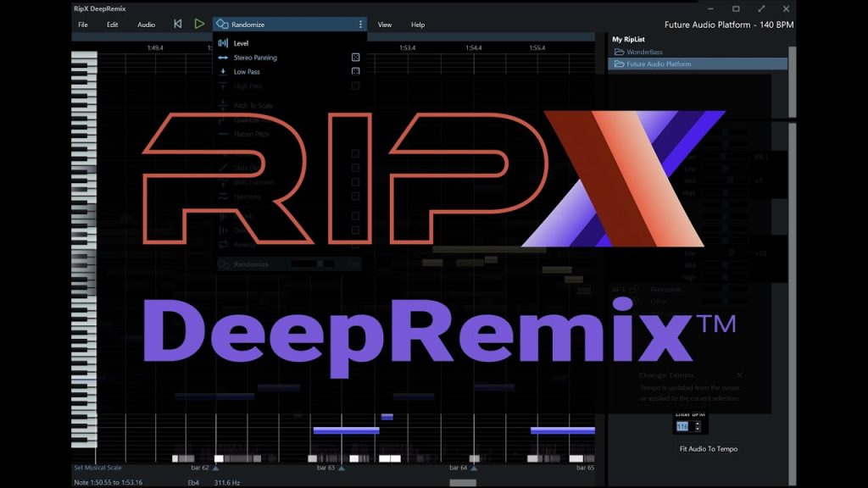Screen dimensions: 868x488
Task: Click the bar 62 marker triangle
Action: point(216,468)
